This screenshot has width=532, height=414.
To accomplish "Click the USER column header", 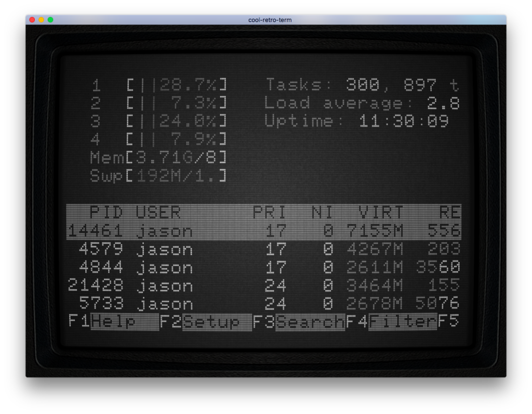I will point(158,213).
